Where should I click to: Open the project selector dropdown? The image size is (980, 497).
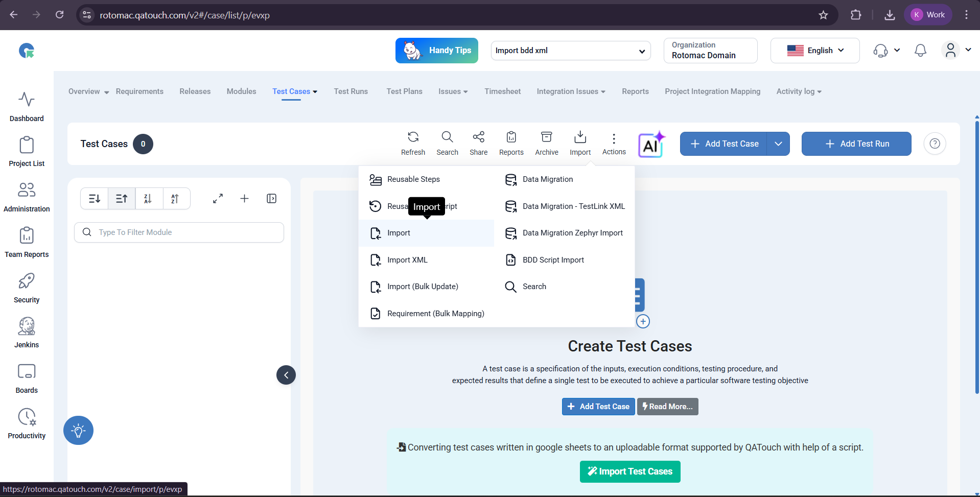pos(570,51)
